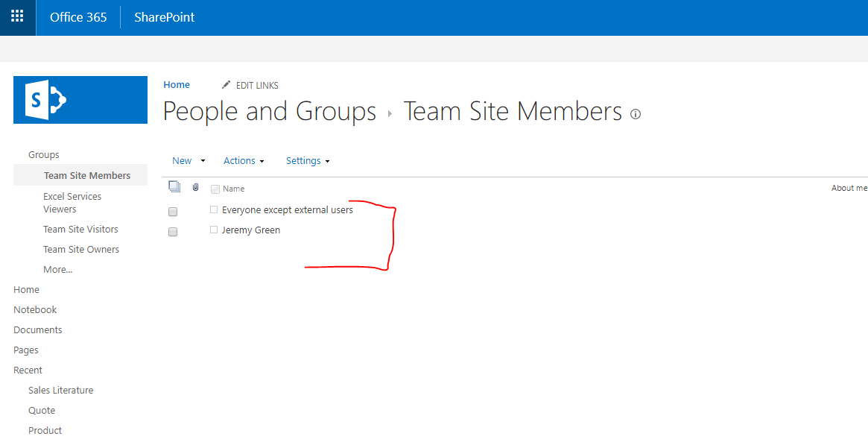Select the Groups heading in sidebar
The height and width of the screenshot is (445, 868).
[44, 155]
